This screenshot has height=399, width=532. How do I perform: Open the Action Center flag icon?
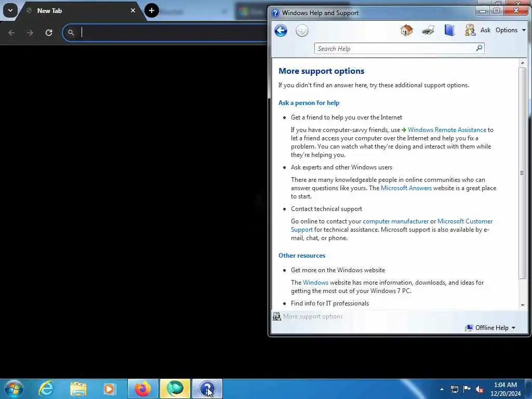click(467, 389)
